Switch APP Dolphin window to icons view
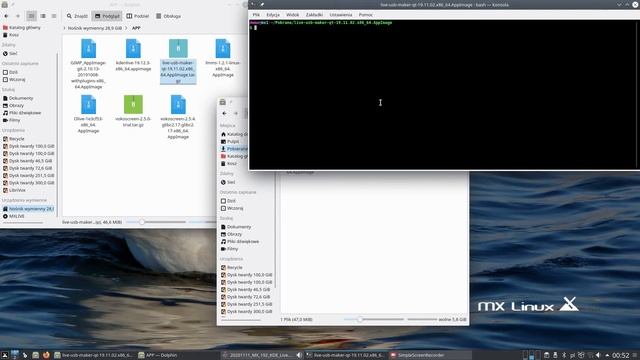Image resolution: width=640 pixels, height=360 pixels. coord(31,16)
